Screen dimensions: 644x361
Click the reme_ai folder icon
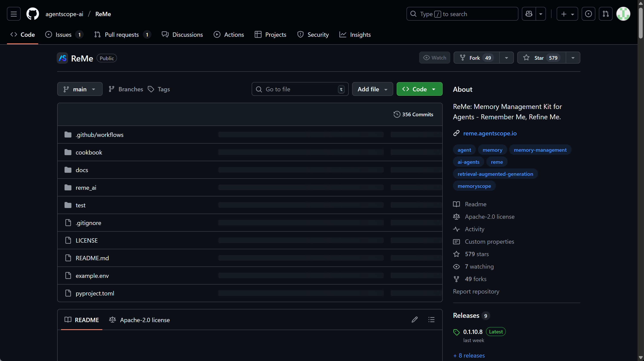68,188
